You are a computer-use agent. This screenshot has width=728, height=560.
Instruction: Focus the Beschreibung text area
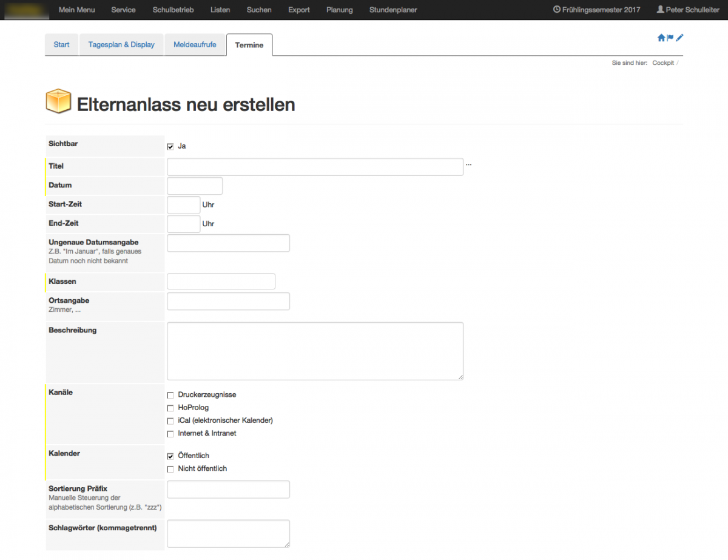(315, 351)
